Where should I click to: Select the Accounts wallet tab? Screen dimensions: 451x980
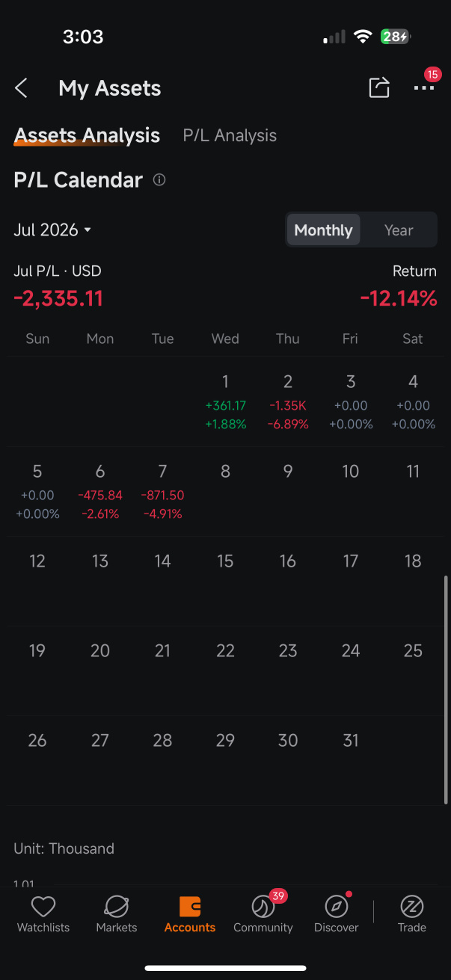[190, 914]
